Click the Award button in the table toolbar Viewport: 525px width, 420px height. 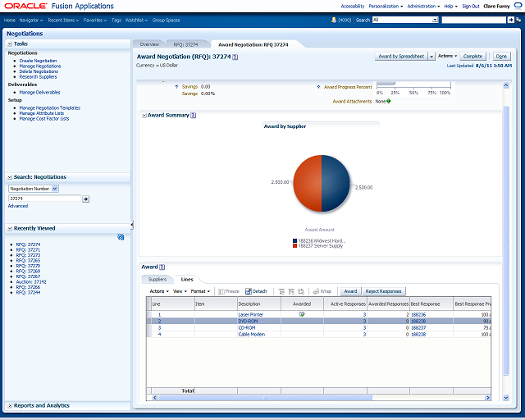(x=350, y=291)
